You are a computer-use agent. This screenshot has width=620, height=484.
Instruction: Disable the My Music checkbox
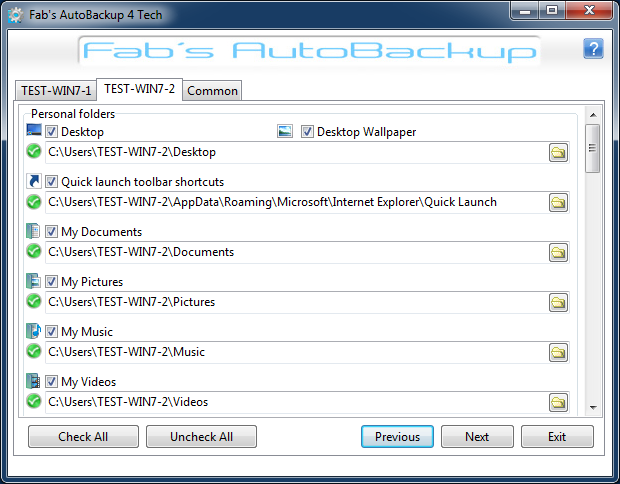[51, 331]
